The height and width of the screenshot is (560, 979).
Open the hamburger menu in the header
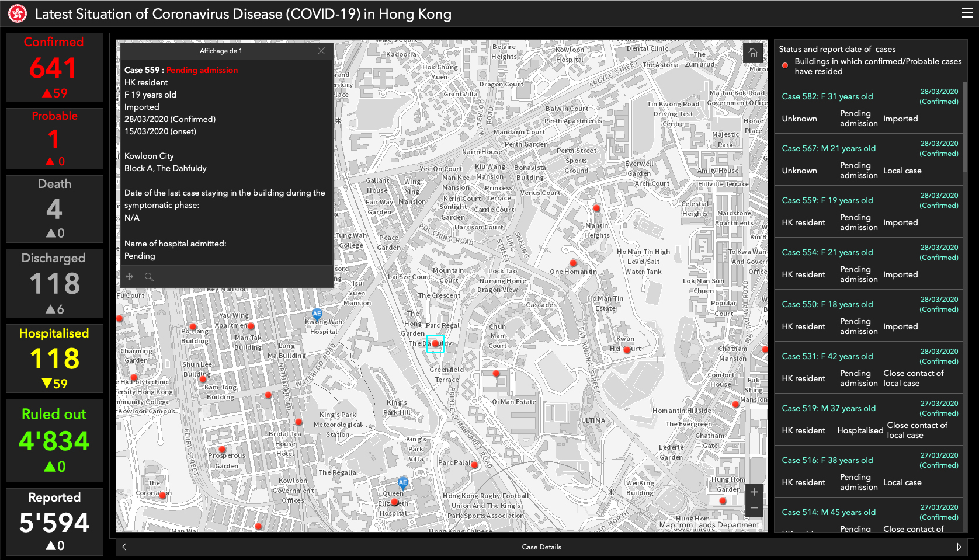point(967,13)
